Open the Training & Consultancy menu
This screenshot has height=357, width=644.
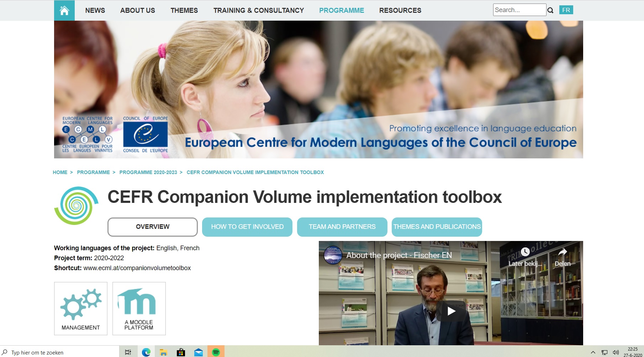(x=259, y=10)
